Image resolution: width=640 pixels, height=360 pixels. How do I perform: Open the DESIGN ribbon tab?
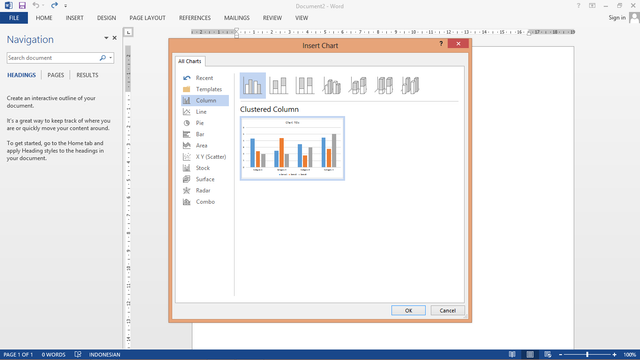(106, 18)
